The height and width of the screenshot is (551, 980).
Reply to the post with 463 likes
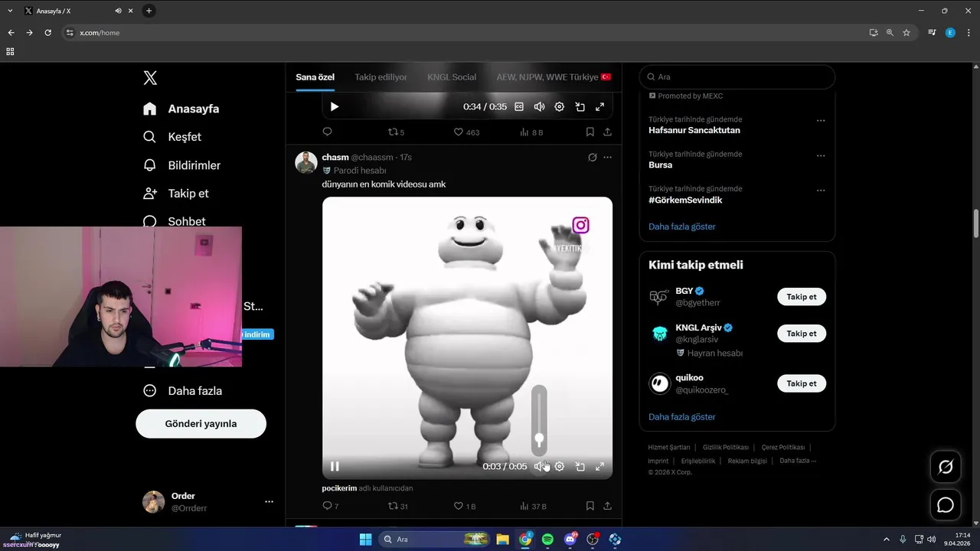point(327,132)
